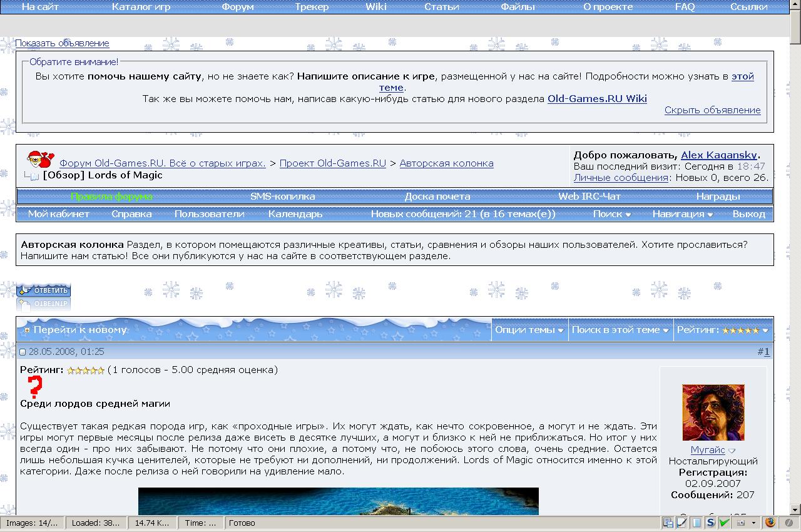Open the Трекер section
Screen dimensions: 801x532
pyautogui.click(x=312, y=7)
